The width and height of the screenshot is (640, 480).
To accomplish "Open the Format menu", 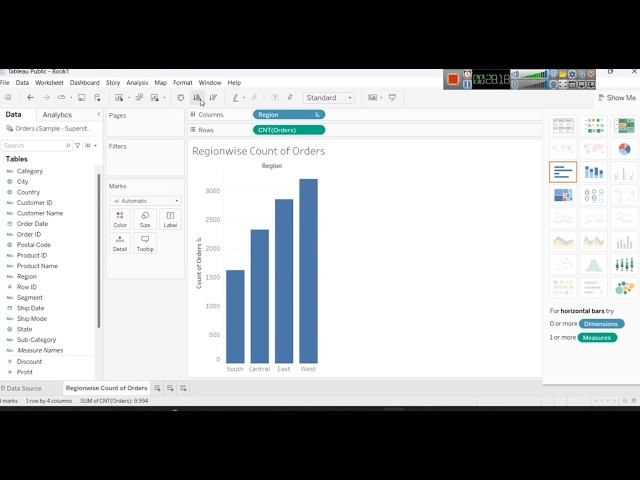I will pyautogui.click(x=182, y=82).
